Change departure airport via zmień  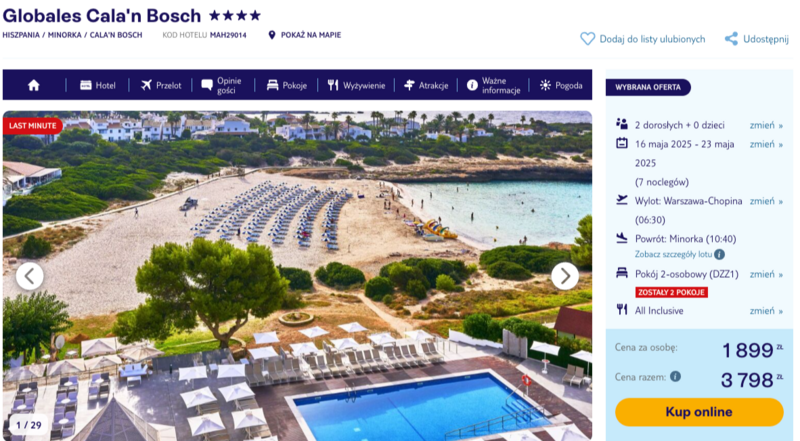pyautogui.click(x=766, y=201)
